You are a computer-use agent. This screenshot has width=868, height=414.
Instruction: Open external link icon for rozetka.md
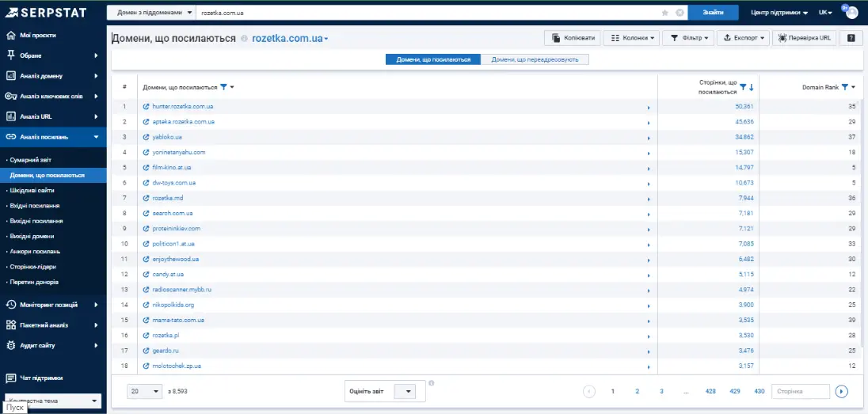[x=147, y=198]
